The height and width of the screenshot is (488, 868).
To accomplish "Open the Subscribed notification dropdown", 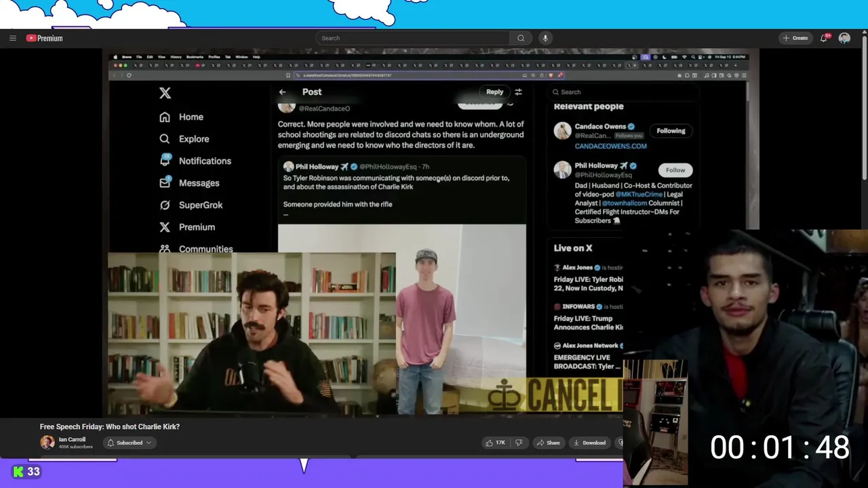I will tap(129, 443).
